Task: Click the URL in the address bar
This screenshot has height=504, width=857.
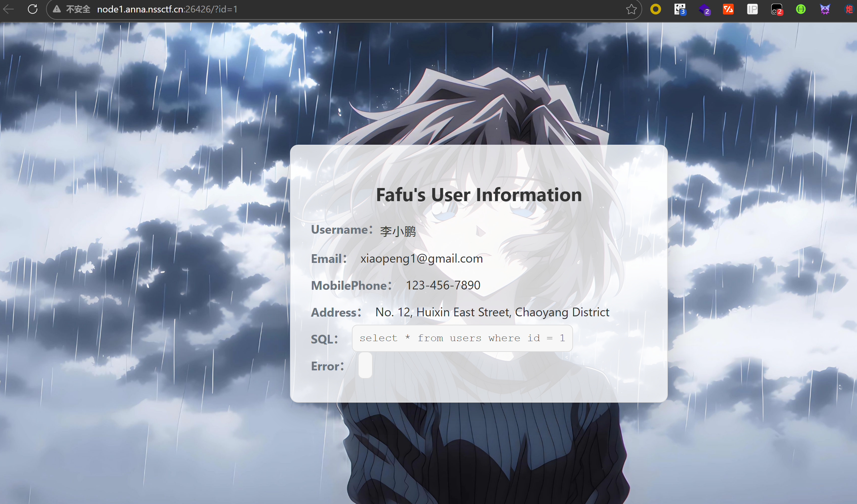Action: [167, 9]
